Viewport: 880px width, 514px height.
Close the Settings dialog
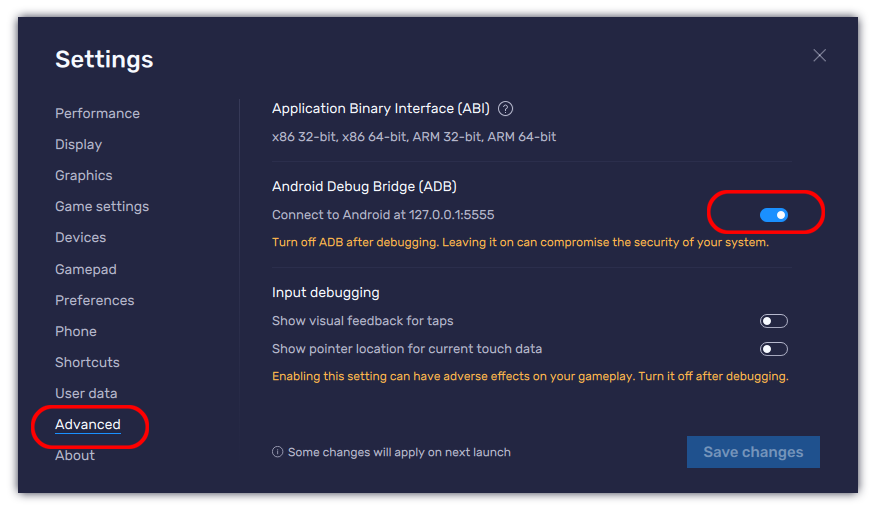click(x=819, y=55)
